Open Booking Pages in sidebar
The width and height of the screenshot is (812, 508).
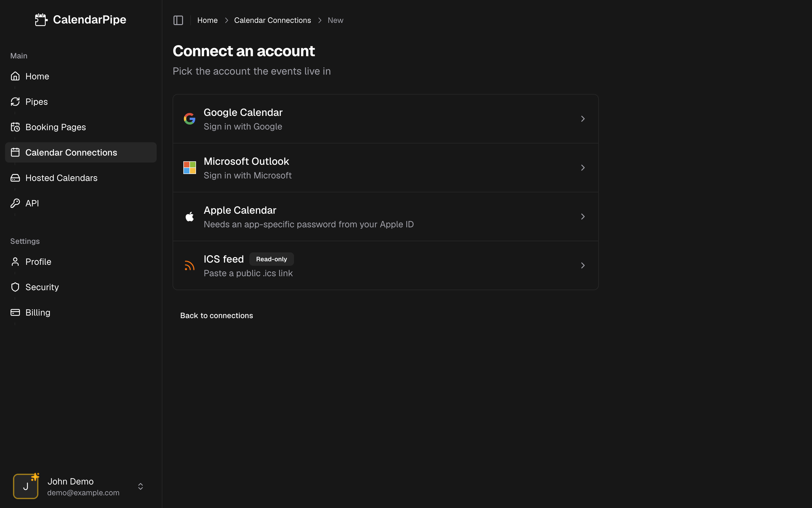pyautogui.click(x=81, y=127)
